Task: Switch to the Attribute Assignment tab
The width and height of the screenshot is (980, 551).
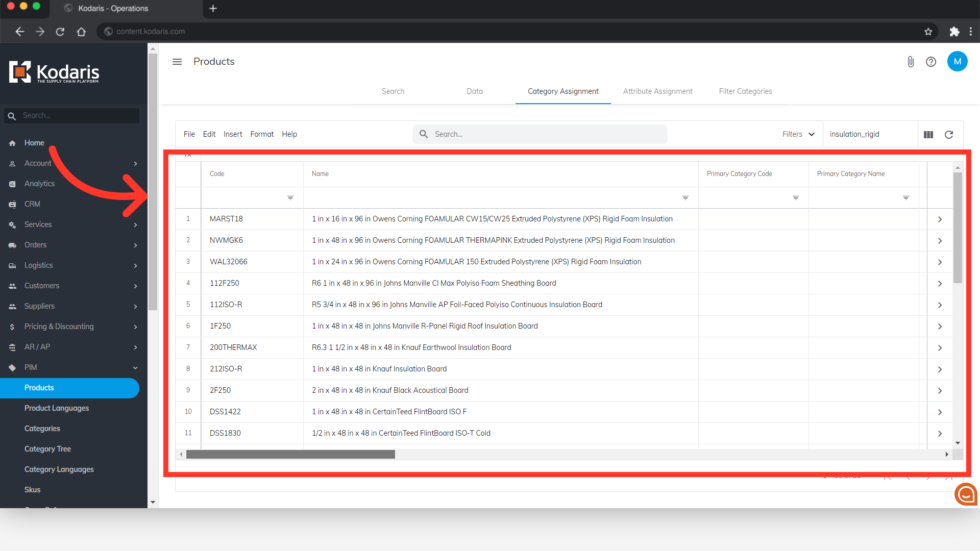Action: [657, 91]
